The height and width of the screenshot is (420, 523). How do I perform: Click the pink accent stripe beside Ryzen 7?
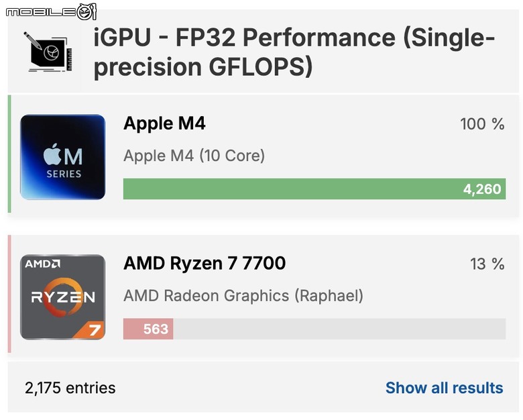pyautogui.click(x=9, y=294)
